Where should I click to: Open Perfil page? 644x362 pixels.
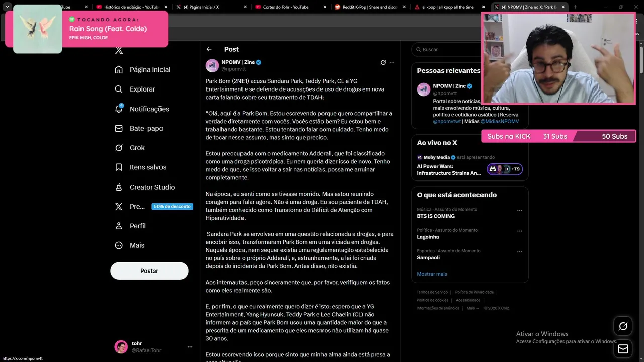tap(130, 226)
